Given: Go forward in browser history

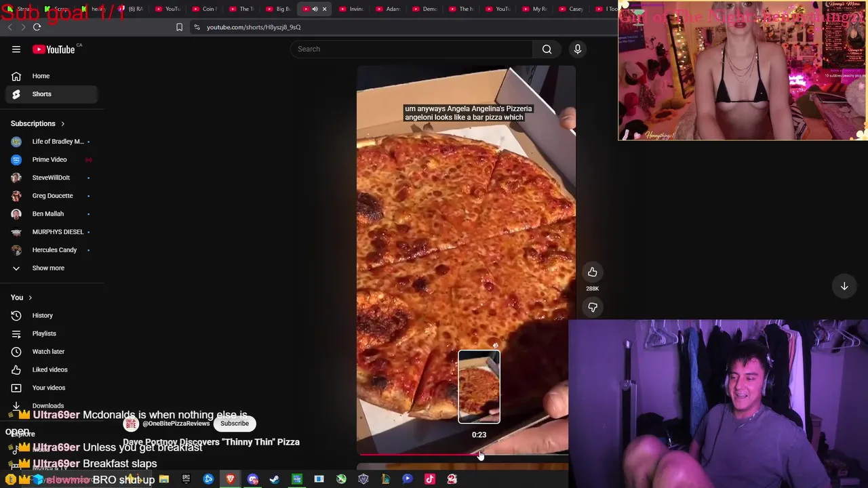Looking at the screenshot, I should coord(22,27).
